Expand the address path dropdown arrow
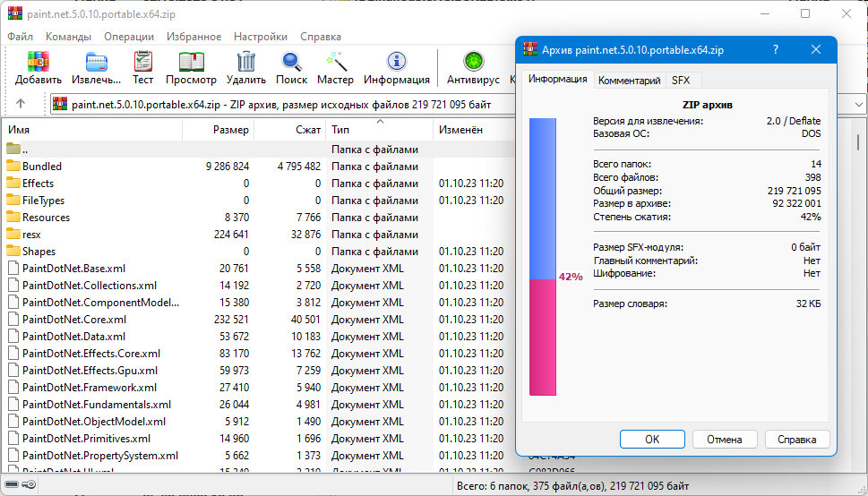Viewport: 868px width, 496px height. point(858,104)
